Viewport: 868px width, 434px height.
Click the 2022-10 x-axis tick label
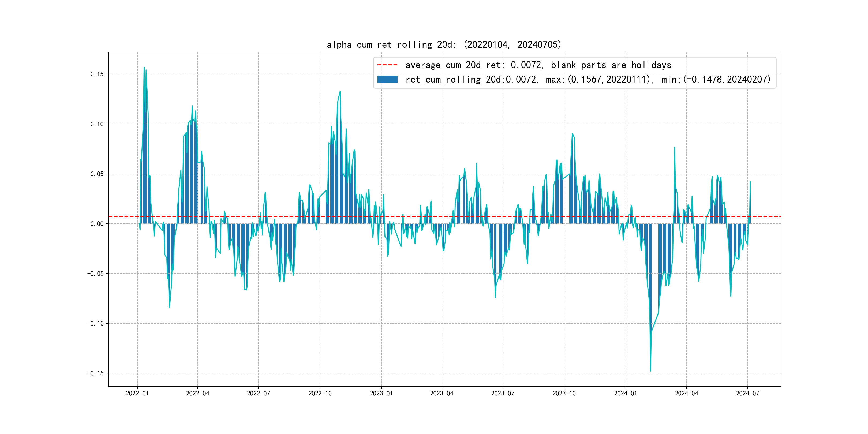click(320, 393)
